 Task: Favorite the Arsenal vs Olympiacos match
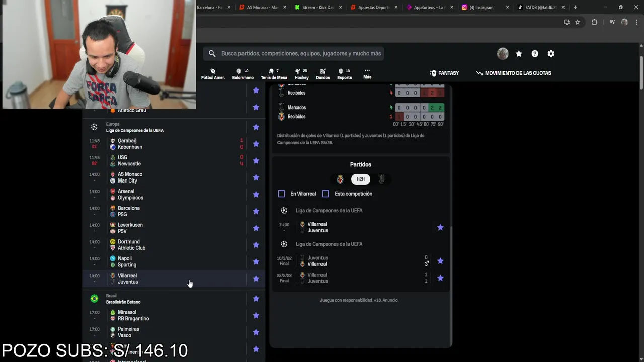coord(256,195)
